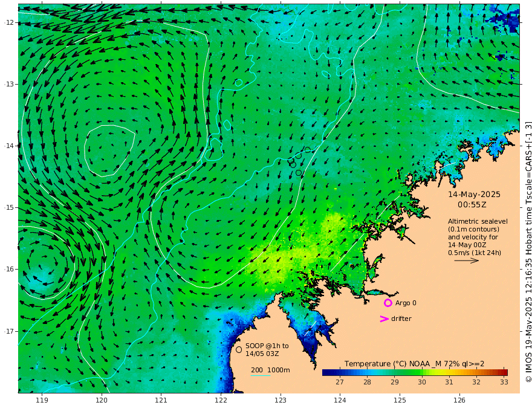
Task: Click the small closed sealevel contour near 120E 14S
Action: [x=109, y=151]
